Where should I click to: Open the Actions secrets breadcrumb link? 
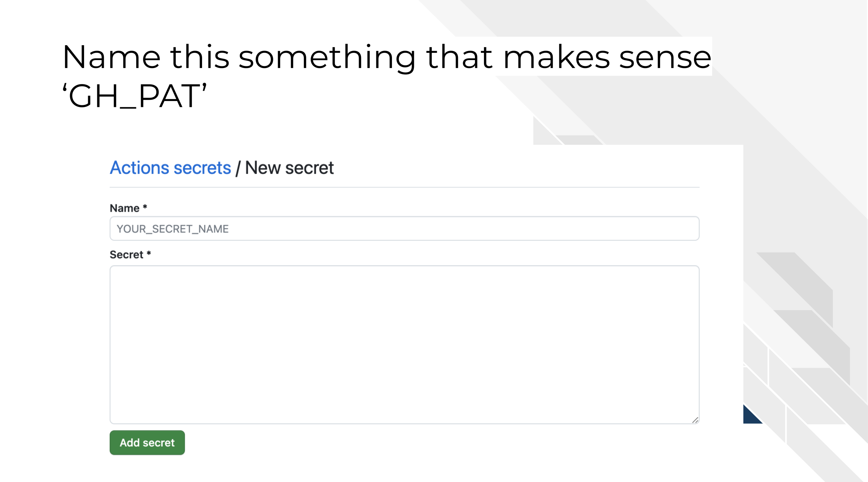click(170, 168)
